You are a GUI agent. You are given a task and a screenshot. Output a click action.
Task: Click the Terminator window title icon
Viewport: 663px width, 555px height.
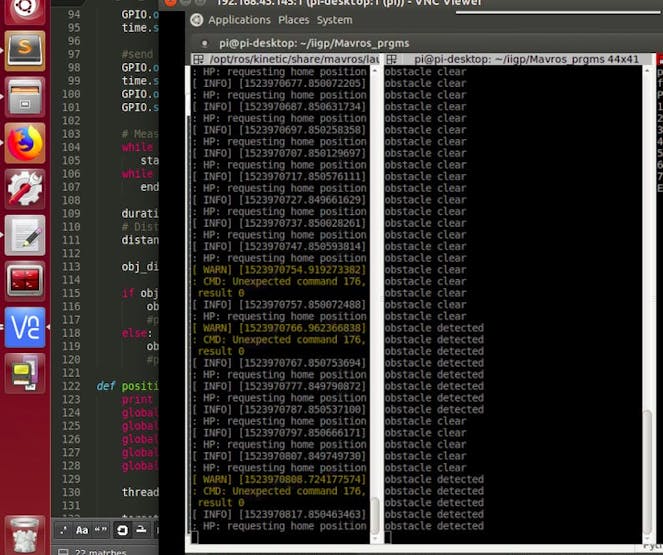pos(205,43)
